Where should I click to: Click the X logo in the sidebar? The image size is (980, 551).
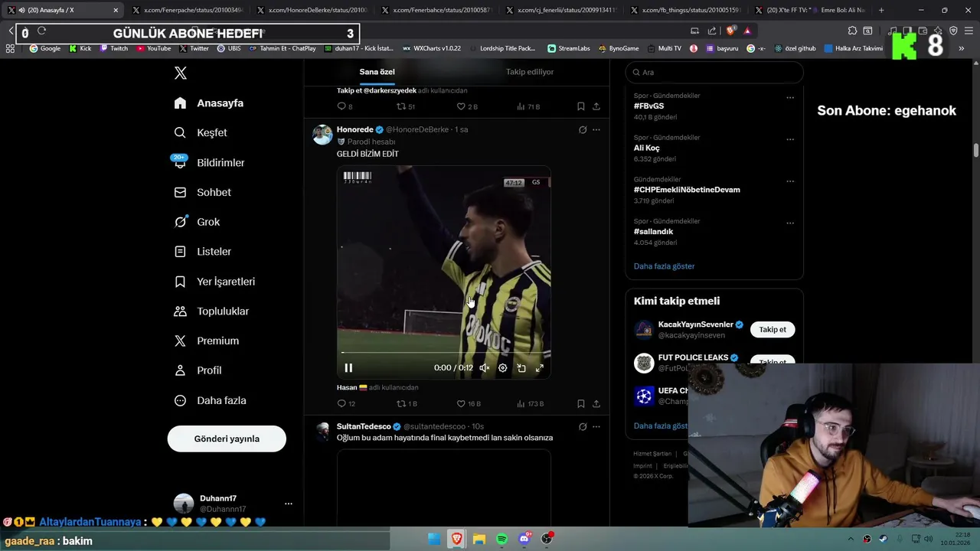[181, 73]
